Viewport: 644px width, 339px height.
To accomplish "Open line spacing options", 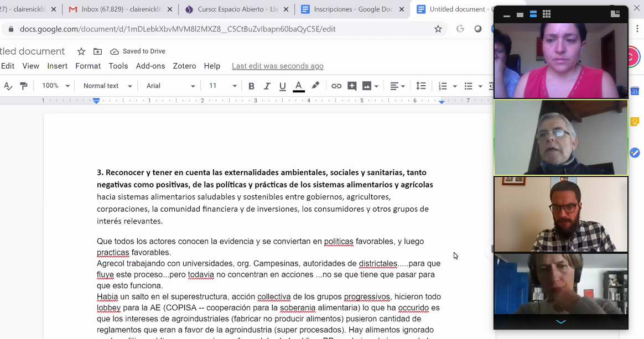I will 421,86.
